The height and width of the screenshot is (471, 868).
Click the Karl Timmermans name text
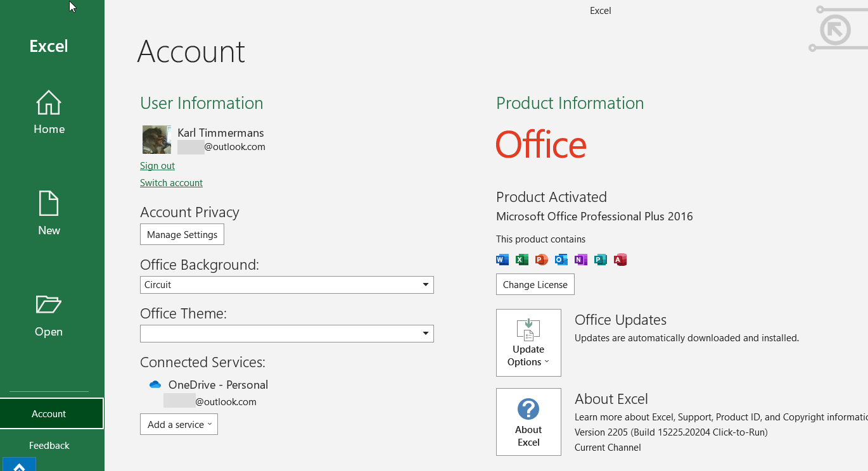tap(220, 133)
